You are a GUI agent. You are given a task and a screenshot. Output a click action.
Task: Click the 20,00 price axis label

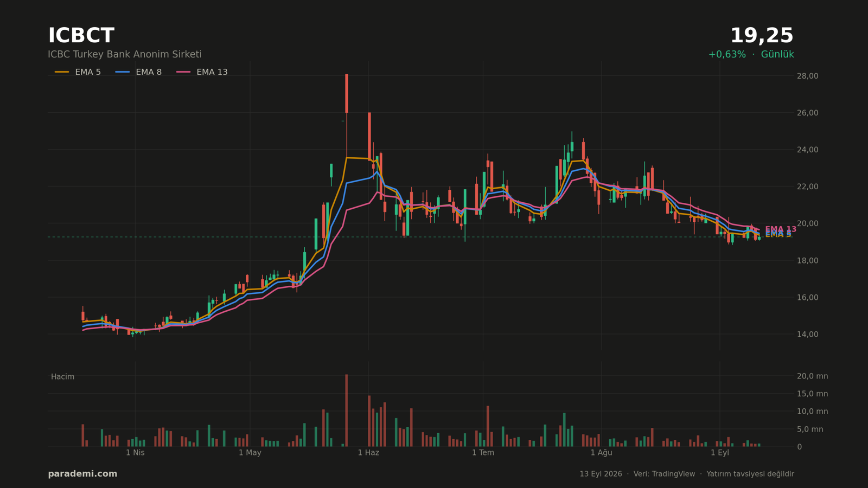click(x=807, y=223)
